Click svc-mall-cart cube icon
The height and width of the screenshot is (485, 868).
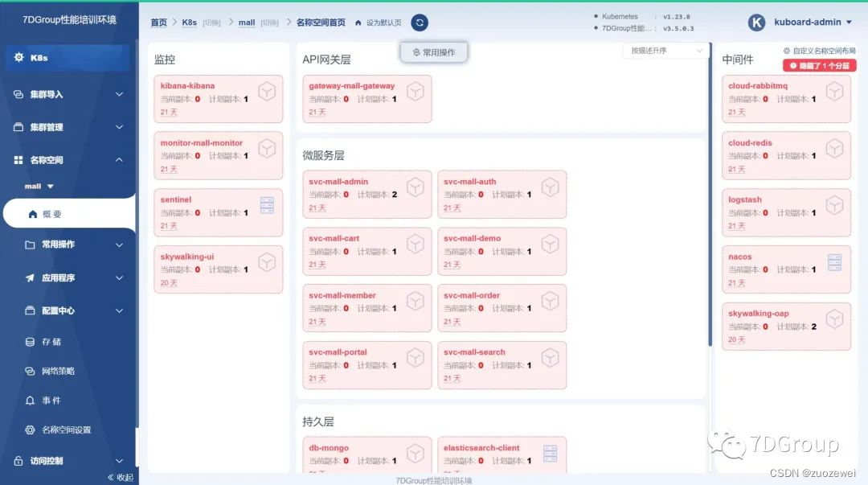416,244
